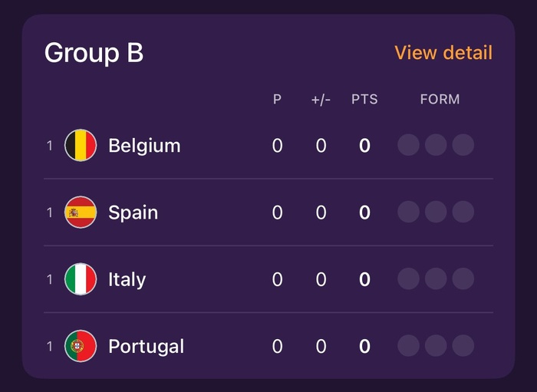Click the PTS column header

tap(364, 100)
